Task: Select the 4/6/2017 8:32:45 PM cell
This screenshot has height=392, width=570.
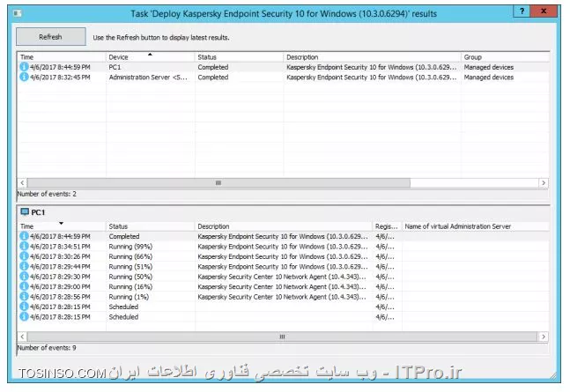Action: point(60,78)
